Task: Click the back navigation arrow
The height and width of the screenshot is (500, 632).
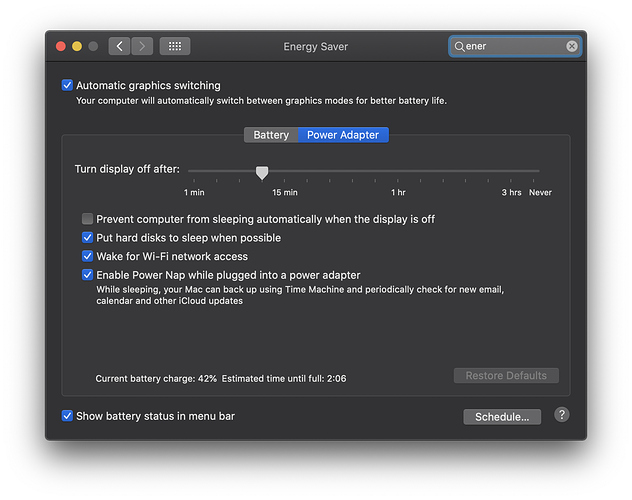Action: coord(120,46)
